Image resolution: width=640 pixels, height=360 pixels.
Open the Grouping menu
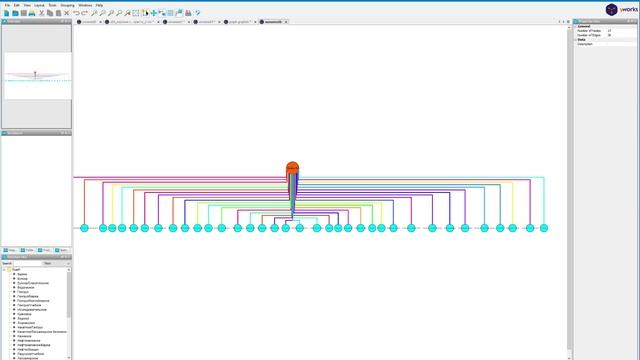[67, 5]
